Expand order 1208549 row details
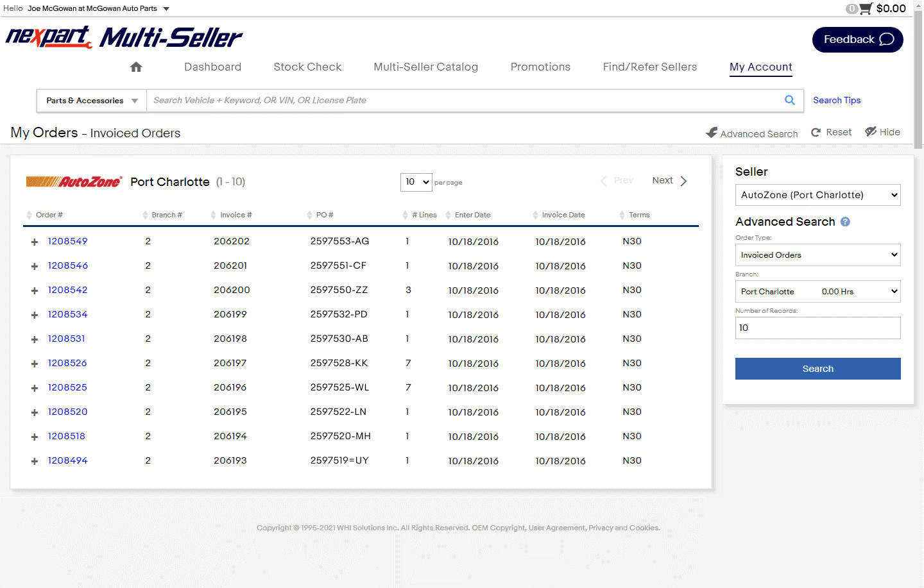Viewport: 924px width, 588px height. (x=35, y=242)
